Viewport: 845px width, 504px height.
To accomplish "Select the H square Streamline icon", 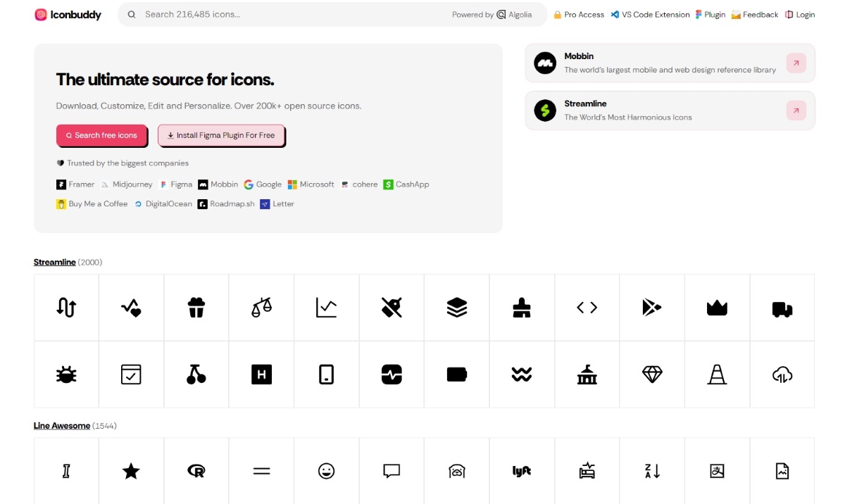I will point(261,374).
